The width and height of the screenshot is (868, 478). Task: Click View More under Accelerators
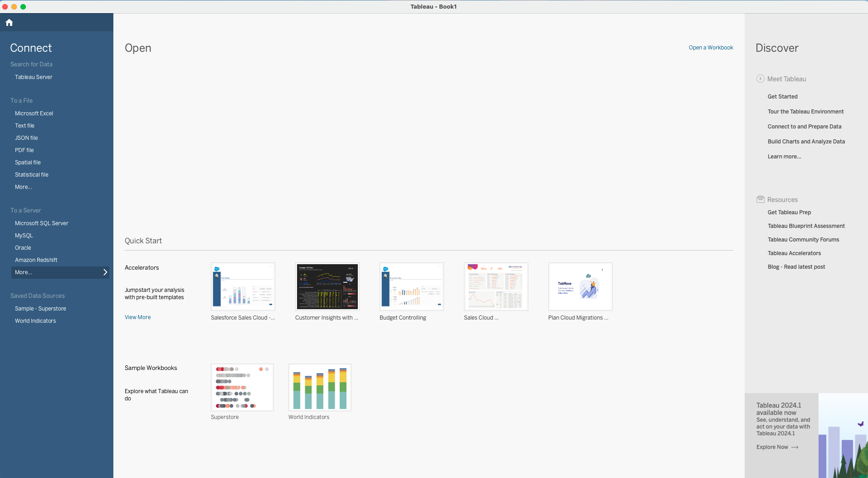(138, 317)
